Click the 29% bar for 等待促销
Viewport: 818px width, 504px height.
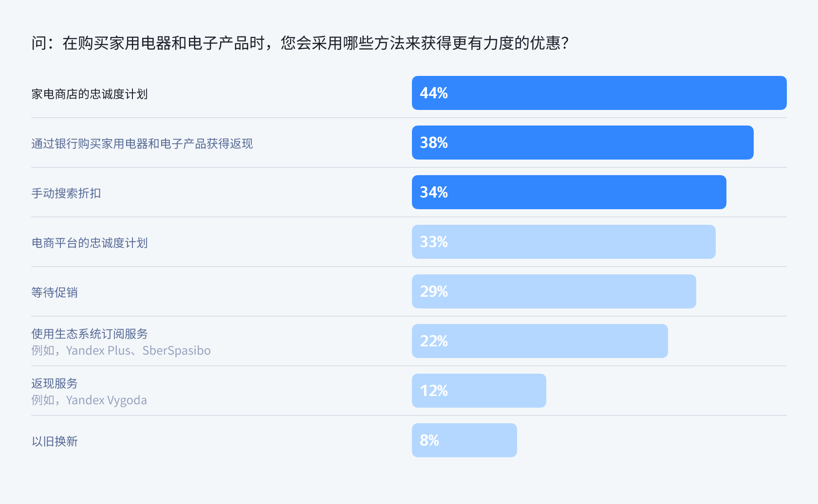554,291
